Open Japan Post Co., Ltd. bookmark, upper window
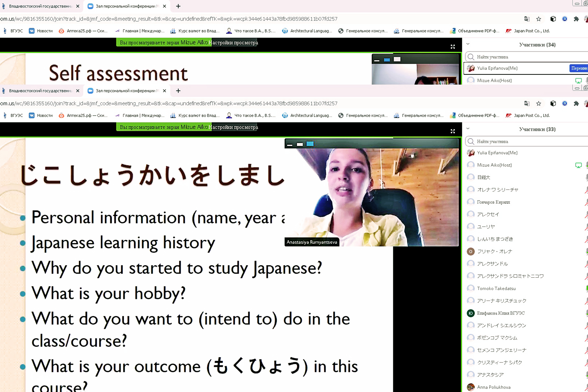This screenshot has height=392, width=588. pyautogui.click(x=528, y=31)
